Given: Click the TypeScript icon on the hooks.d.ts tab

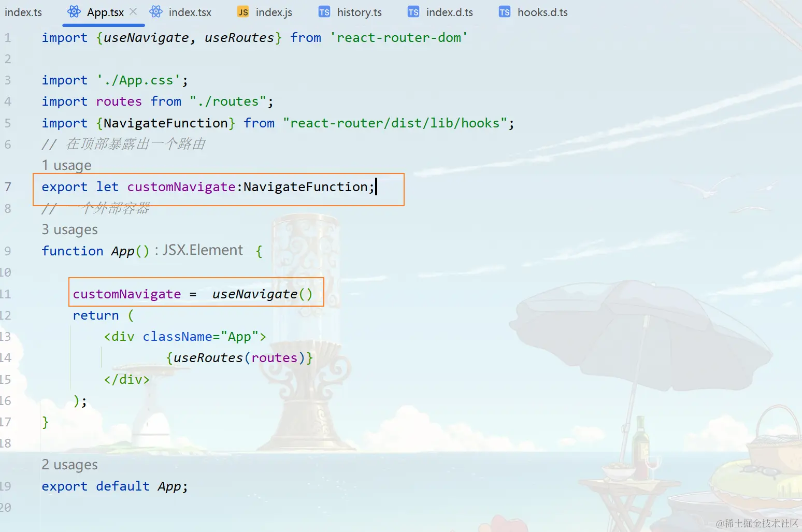Looking at the screenshot, I should pos(503,11).
